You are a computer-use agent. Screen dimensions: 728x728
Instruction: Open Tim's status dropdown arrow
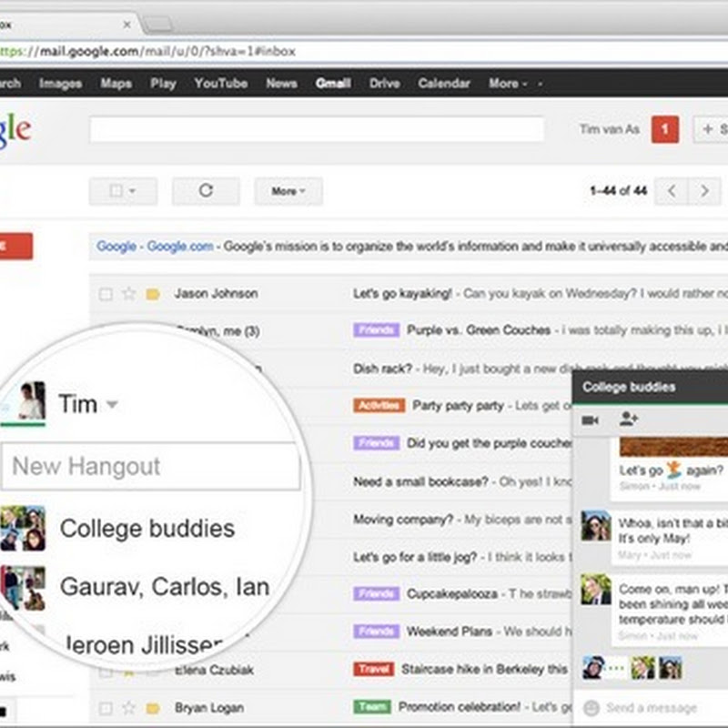pyautogui.click(x=112, y=404)
